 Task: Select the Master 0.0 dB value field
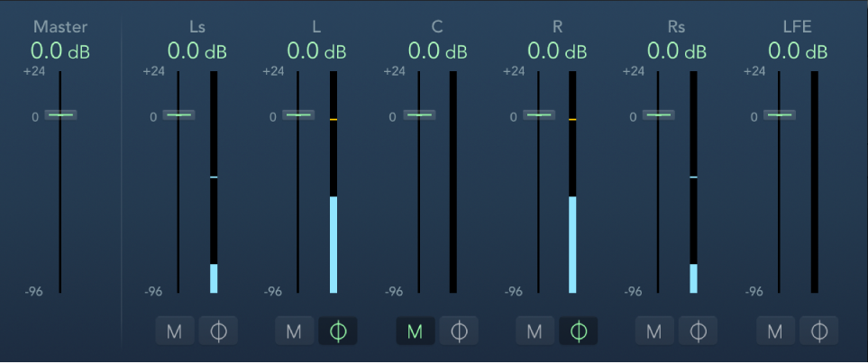tap(59, 51)
